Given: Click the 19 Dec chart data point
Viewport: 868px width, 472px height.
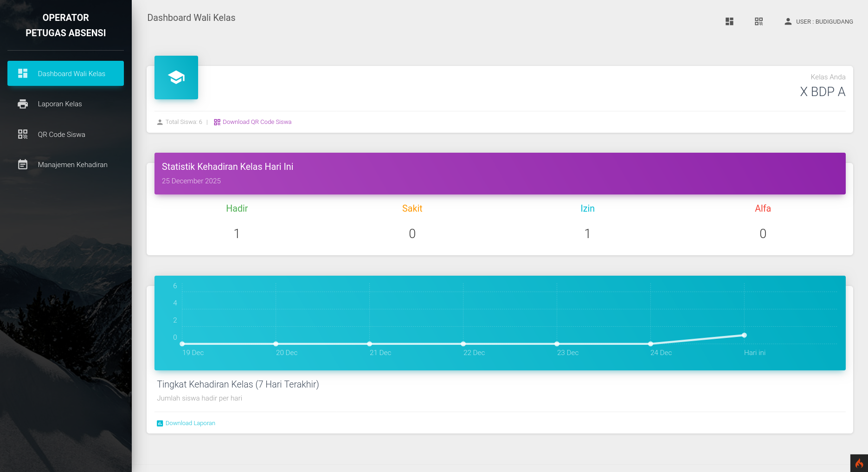Looking at the screenshot, I should coord(182,344).
